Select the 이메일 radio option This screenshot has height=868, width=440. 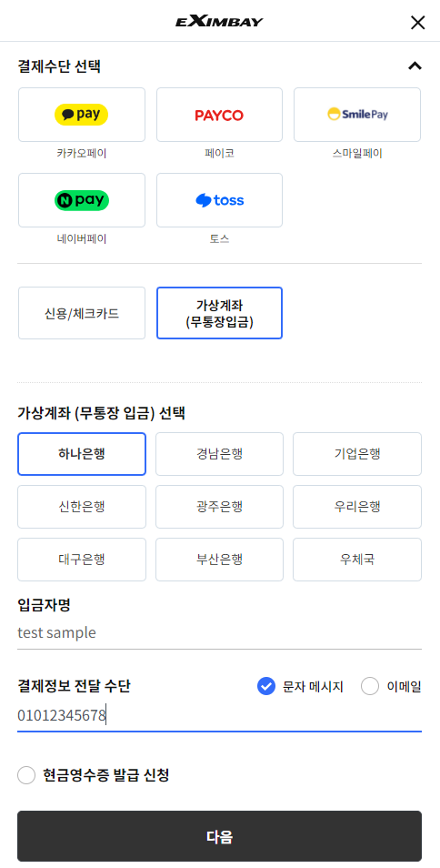click(x=370, y=687)
